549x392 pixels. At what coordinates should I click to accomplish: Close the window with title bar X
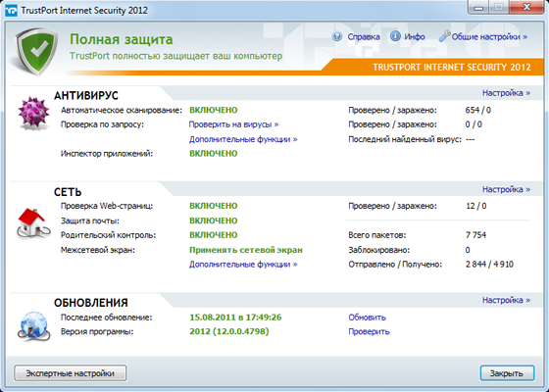[526, 8]
